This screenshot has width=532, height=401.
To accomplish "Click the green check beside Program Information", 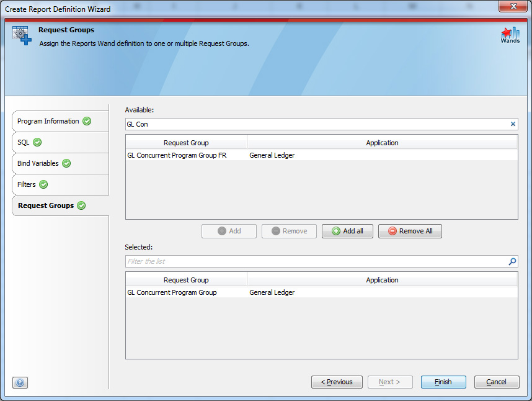I will (87, 121).
